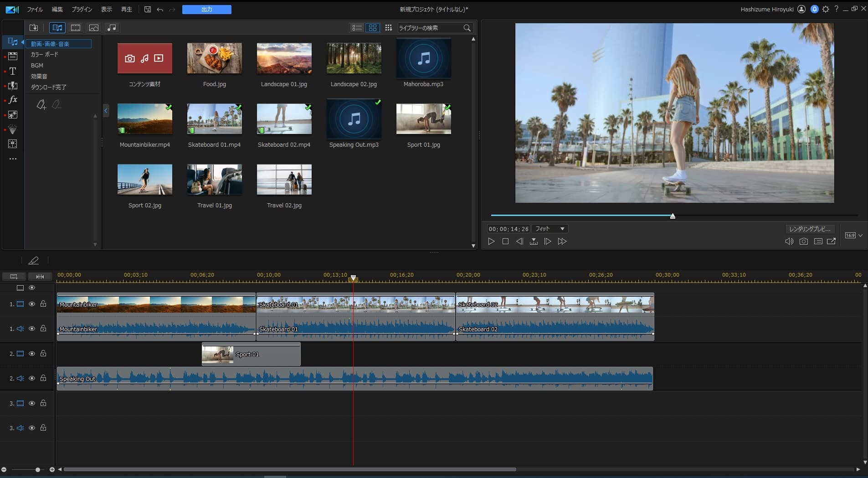Open the フィット zoom dropdown

(x=550, y=229)
